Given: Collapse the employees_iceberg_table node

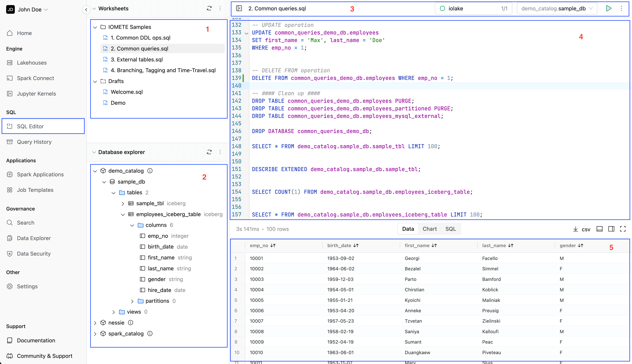Looking at the screenshot, I should pos(123,215).
